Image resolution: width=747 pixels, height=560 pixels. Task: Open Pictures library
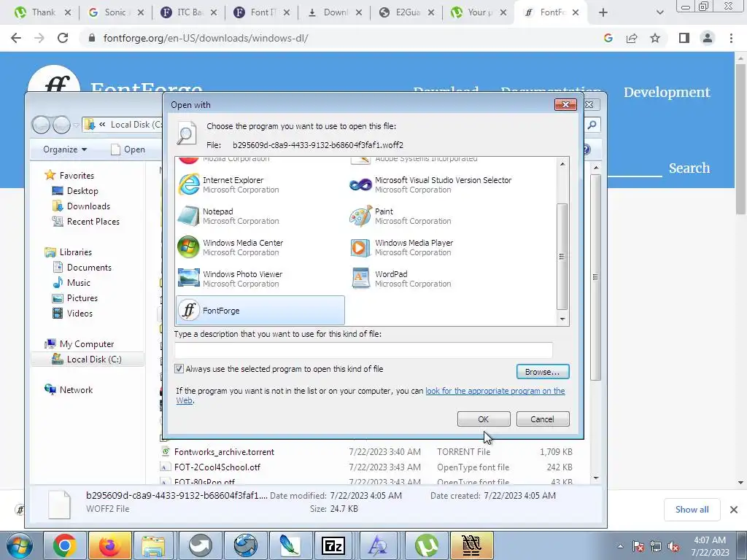tap(75, 298)
